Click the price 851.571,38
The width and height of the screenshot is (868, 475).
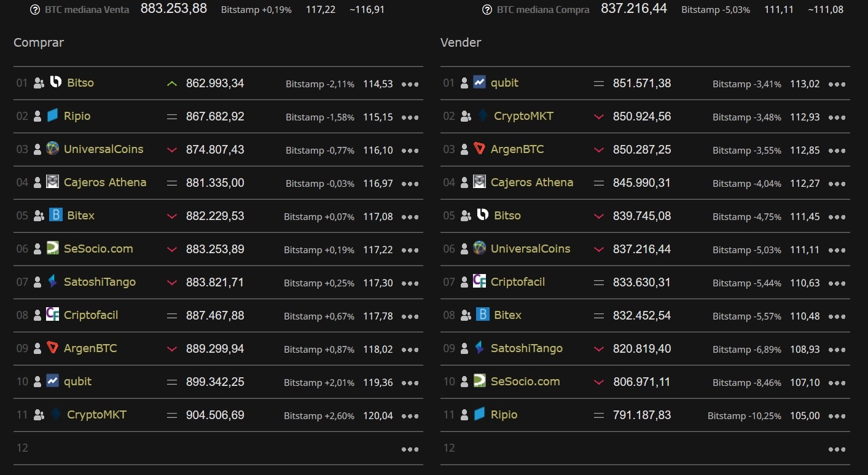642,83
